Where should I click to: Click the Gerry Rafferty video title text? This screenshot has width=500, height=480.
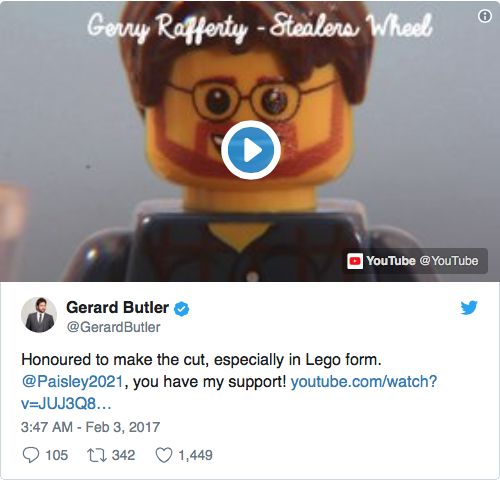[260, 27]
